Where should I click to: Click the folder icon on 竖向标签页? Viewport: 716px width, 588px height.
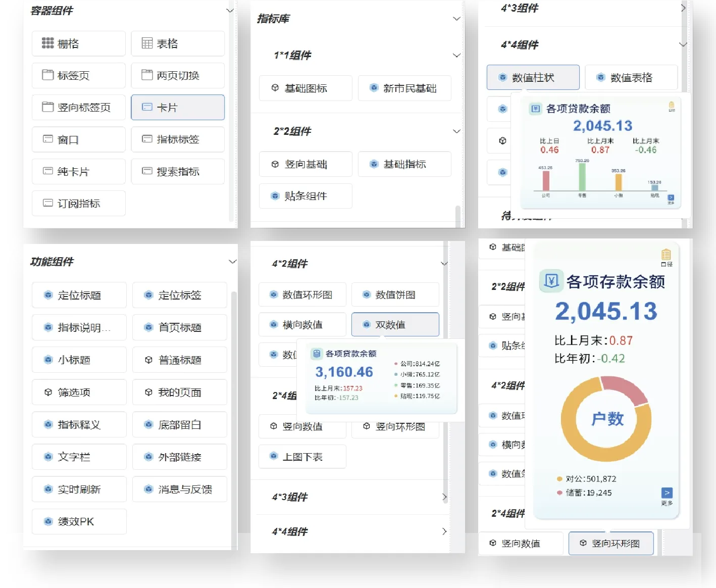click(47, 107)
